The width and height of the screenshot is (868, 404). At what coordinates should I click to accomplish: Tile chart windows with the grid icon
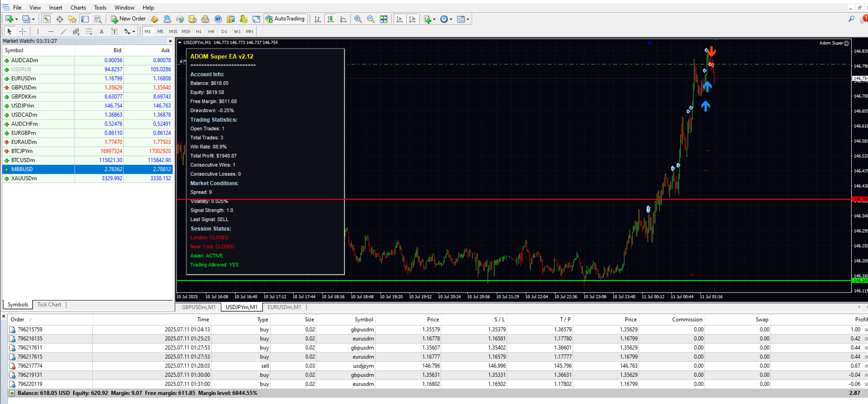[x=384, y=19]
